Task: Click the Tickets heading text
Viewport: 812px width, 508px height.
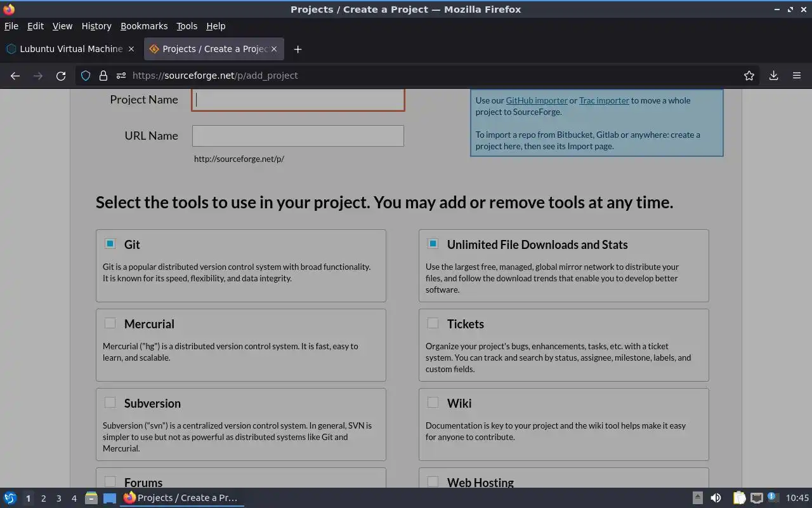Action: click(466, 324)
